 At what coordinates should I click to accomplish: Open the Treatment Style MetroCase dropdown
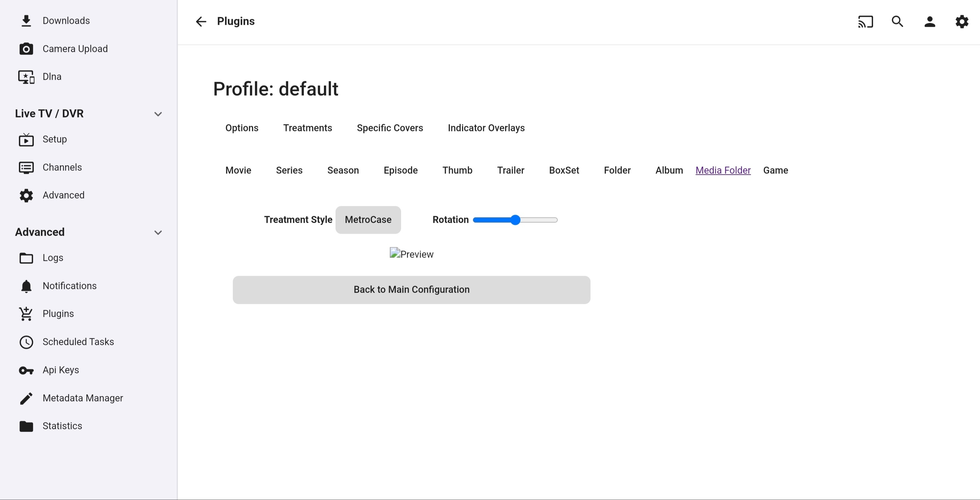tap(368, 220)
